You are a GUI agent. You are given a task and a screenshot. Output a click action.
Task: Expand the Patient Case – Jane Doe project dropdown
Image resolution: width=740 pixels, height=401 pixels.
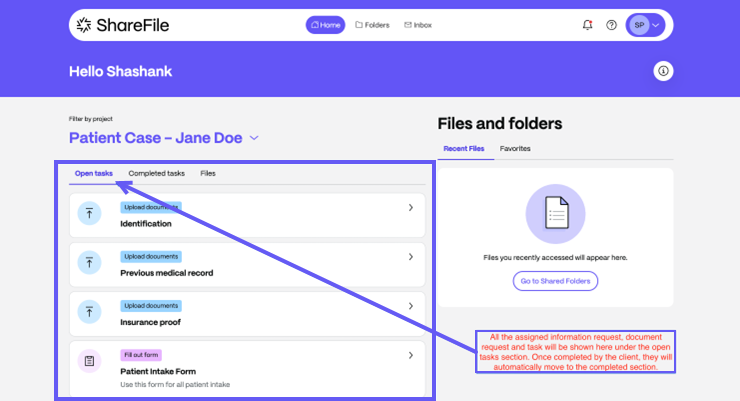pyautogui.click(x=254, y=138)
